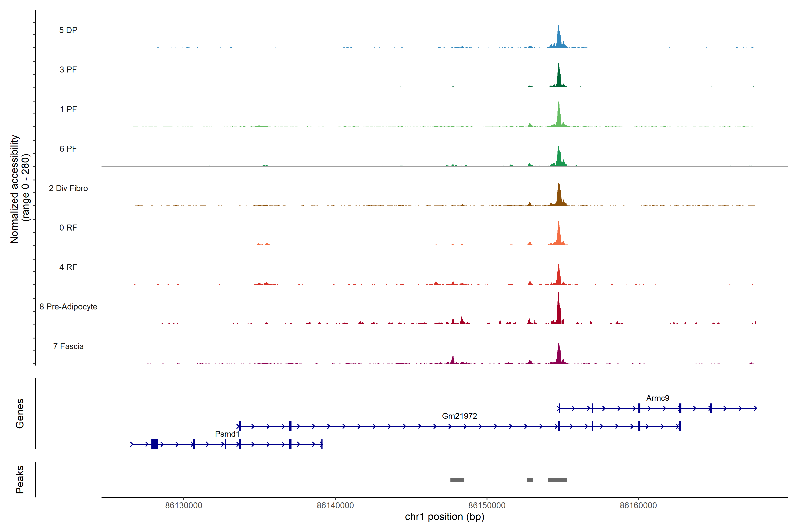Click the smallest middle gray peak bar

click(529, 480)
